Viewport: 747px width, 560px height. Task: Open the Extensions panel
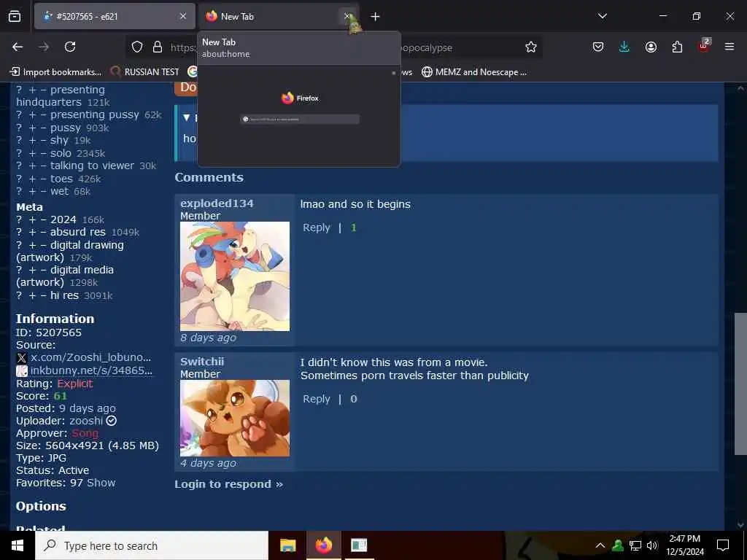point(677,47)
